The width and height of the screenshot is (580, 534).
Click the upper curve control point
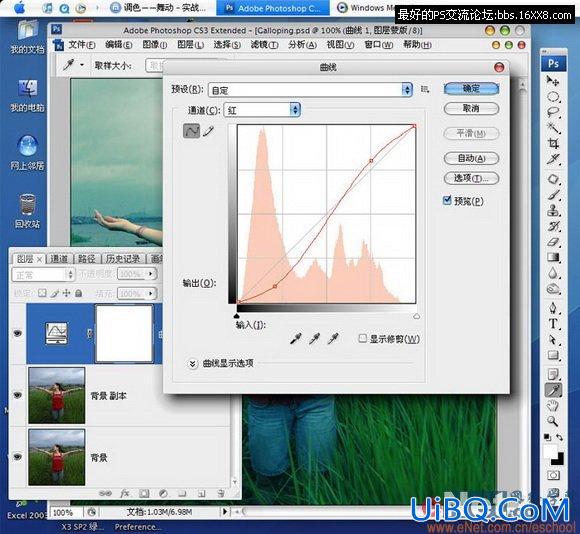371,160
